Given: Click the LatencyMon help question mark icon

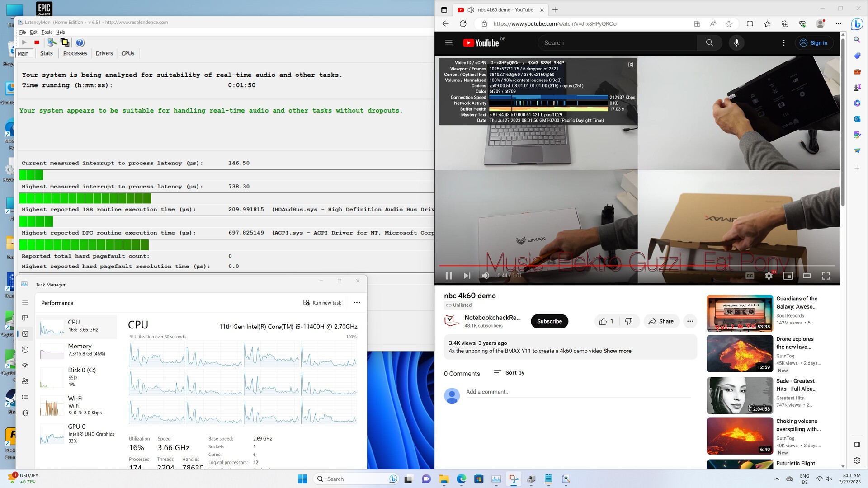Looking at the screenshot, I should [80, 42].
